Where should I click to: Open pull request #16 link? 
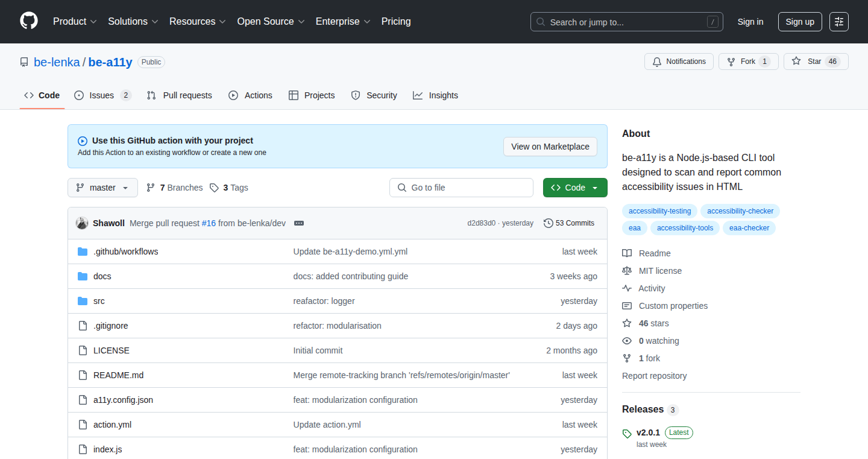[209, 223]
